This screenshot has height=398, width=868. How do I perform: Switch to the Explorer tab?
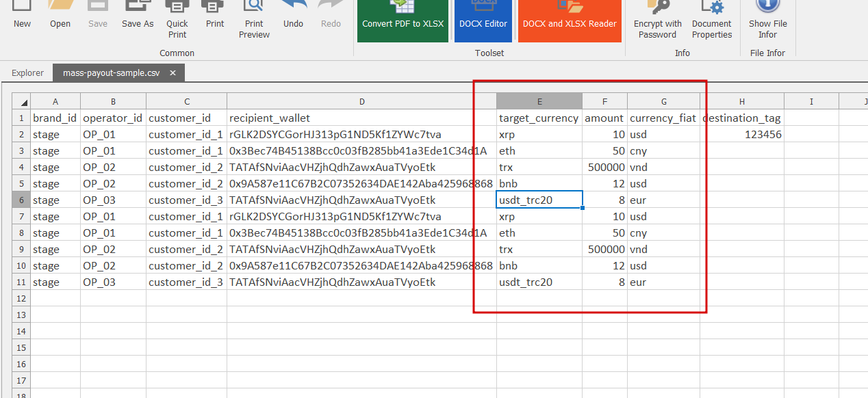[x=27, y=72]
